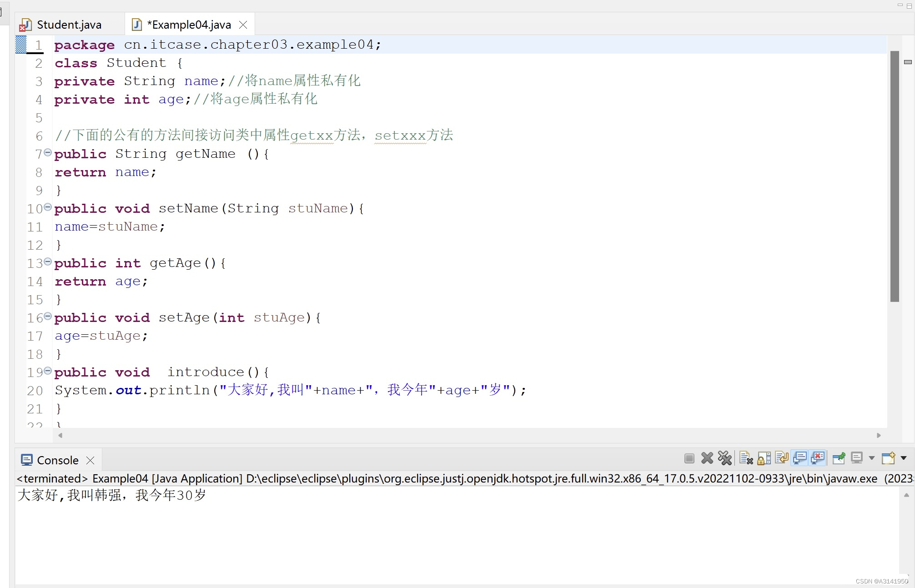Viewport: 915px width, 588px height.
Task: Remove all terminated launches icon
Action: [x=725, y=458]
